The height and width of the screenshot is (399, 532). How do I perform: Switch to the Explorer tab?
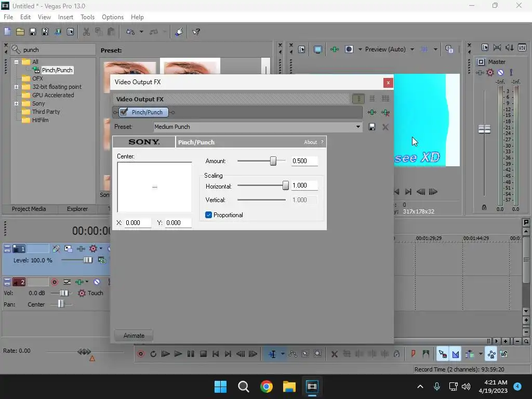(77, 209)
